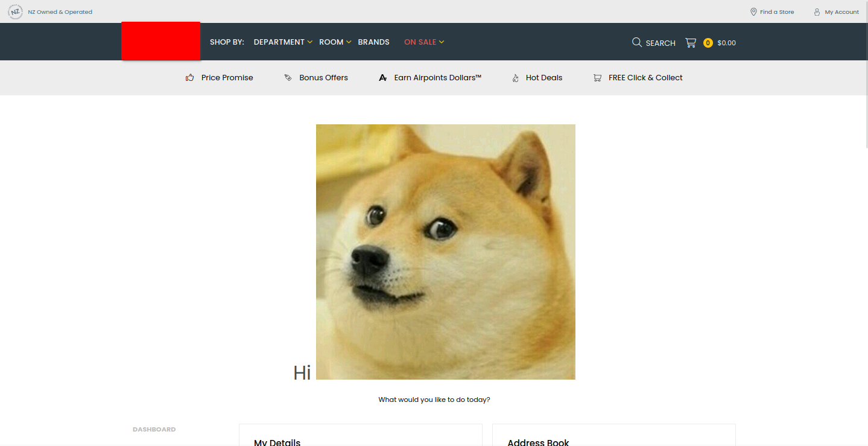Click the Find a Store location pin icon

coord(753,12)
